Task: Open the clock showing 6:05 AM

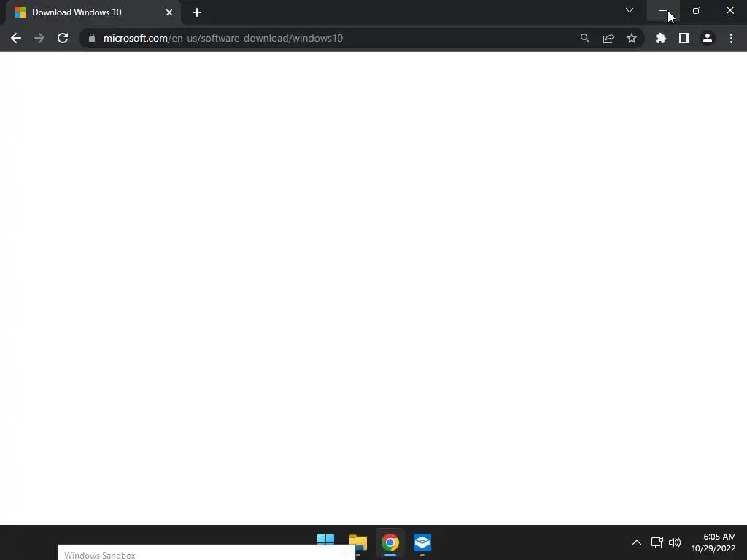Action: click(713, 542)
